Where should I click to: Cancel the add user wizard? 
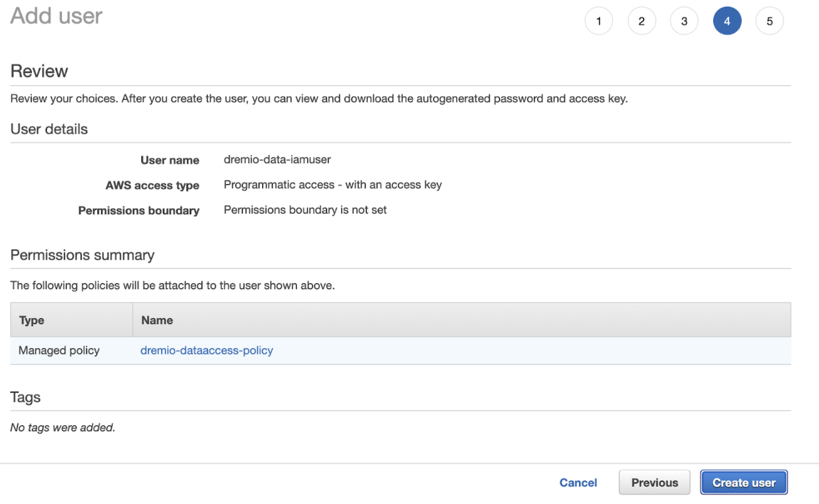[578, 482]
